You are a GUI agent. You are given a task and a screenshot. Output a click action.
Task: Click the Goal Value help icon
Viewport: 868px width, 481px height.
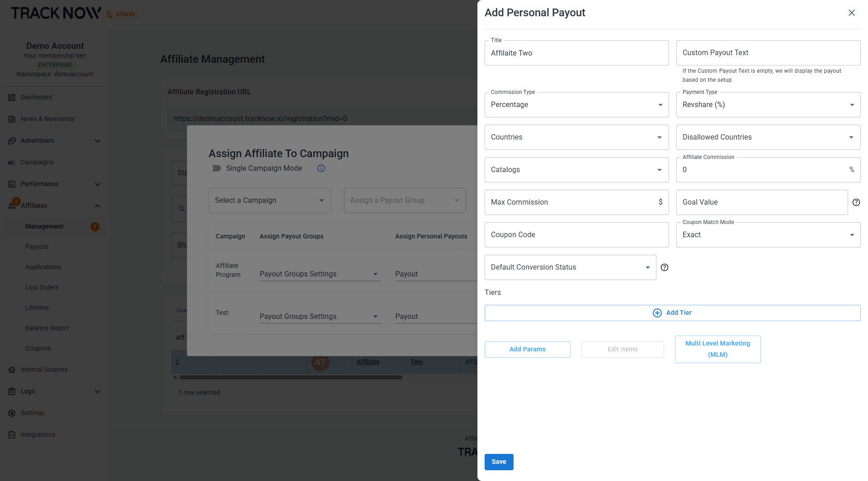click(x=856, y=202)
